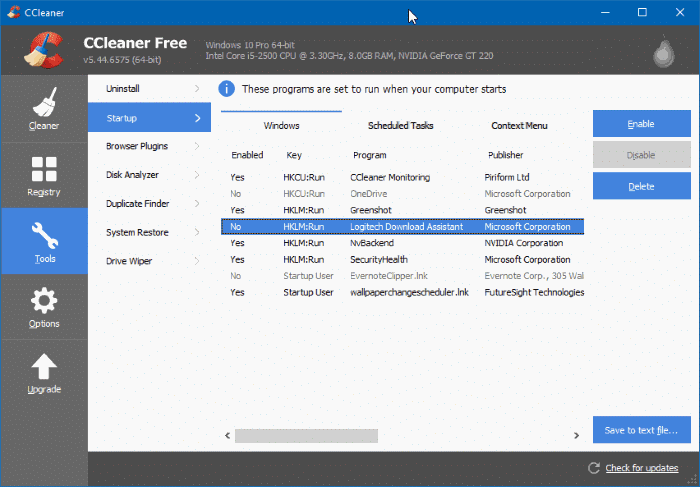700x487 pixels.
Task: Click chevron next to Drive Wiper
Action: tap(197, 261)
